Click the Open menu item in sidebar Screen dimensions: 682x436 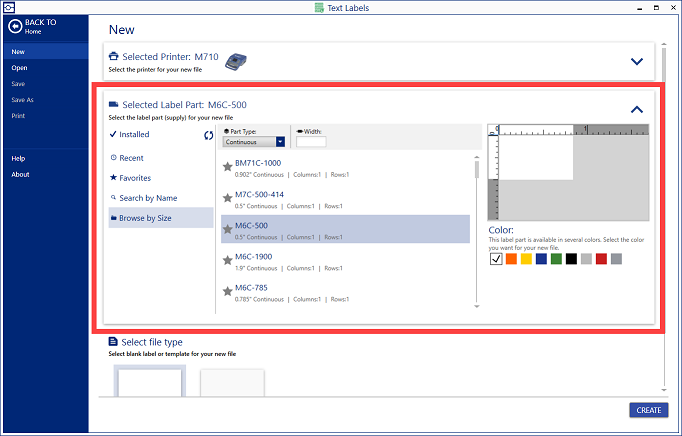(x=20, y=68)
